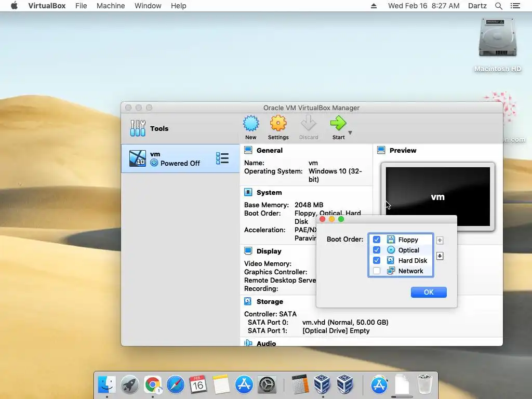The width and height of the screenshot is (532, 399).
Task: Click the Spotlight search icon in menu bar
Action: 498,6
